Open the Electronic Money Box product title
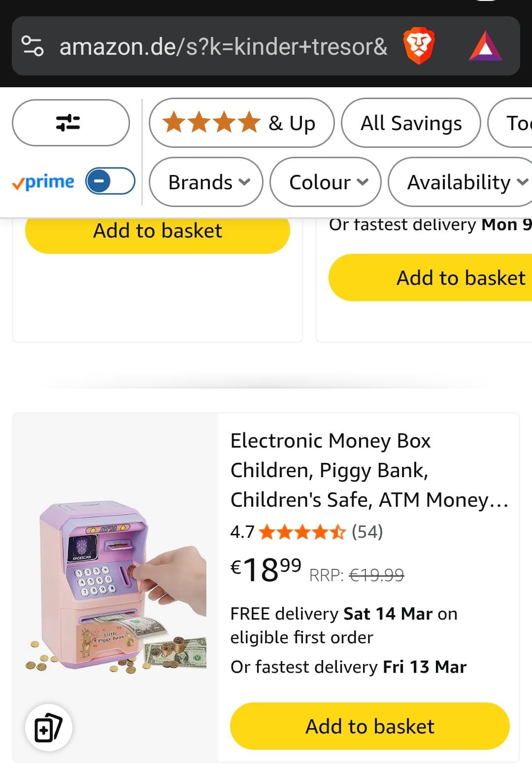 pos(368,470)
